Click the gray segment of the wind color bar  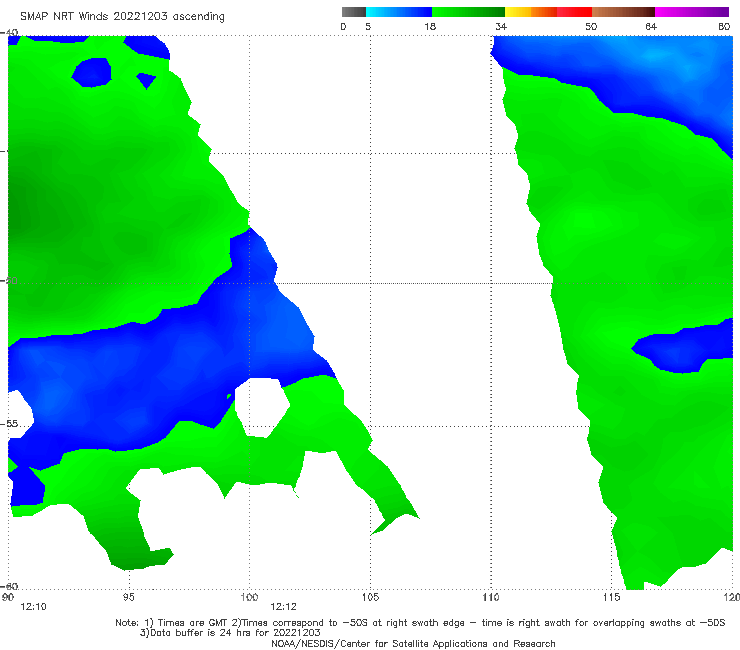coord(353,12)
